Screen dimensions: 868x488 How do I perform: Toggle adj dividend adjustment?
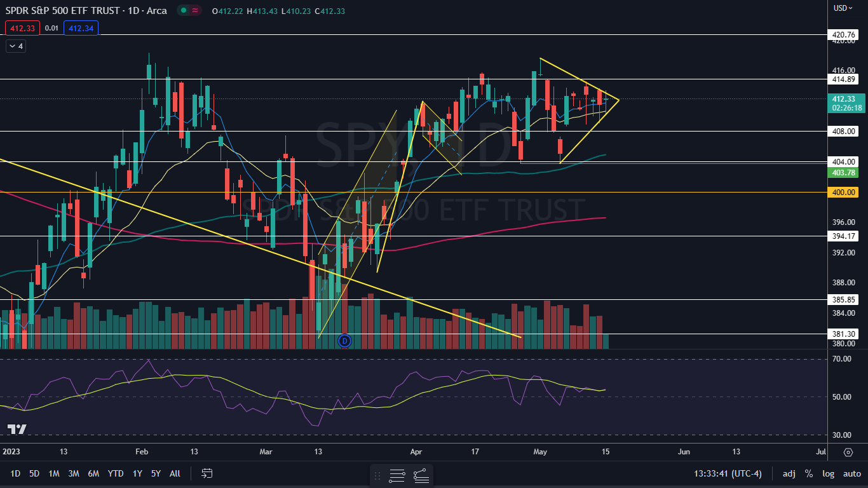click(x=789, y=473)
